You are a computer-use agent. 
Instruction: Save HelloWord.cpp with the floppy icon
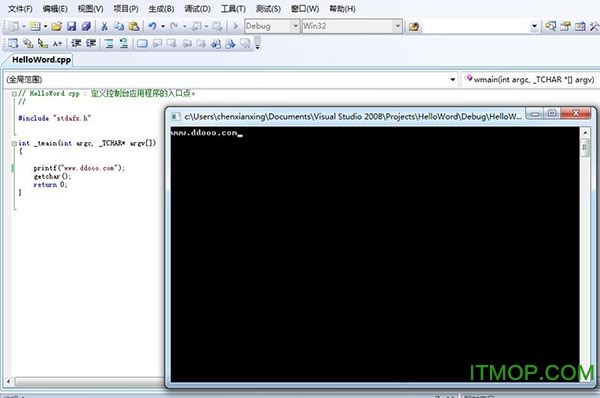coord(72,26)
